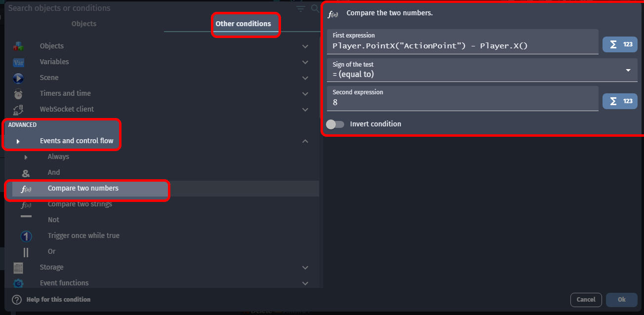644x315 pixels.
Task: Open the Sign of the test dropdown
Action: click(x=482, y=70)
